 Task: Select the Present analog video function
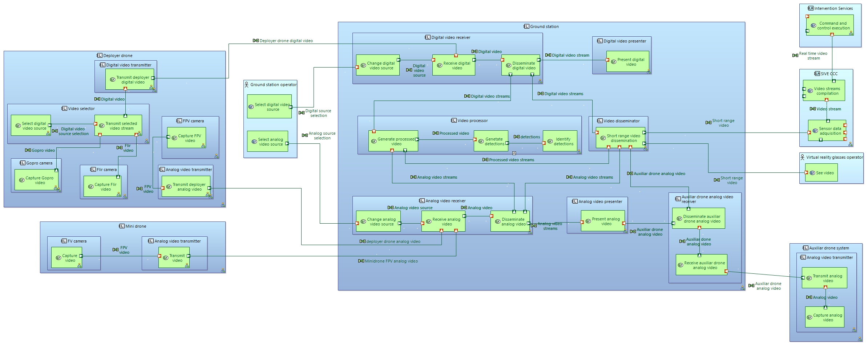coord(603,221)
